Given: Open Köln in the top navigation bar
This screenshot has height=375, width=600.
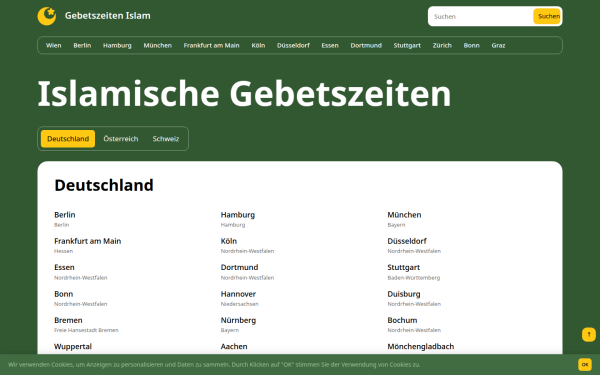Looking at the screenshot, I should point(258,45).
